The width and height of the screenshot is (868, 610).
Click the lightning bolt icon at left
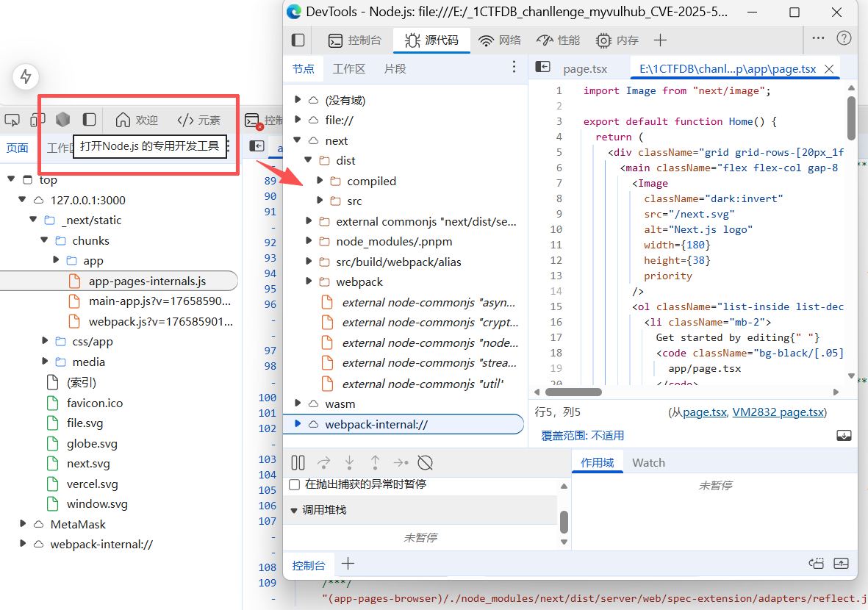pyautogui.click(x=26, y=76)
